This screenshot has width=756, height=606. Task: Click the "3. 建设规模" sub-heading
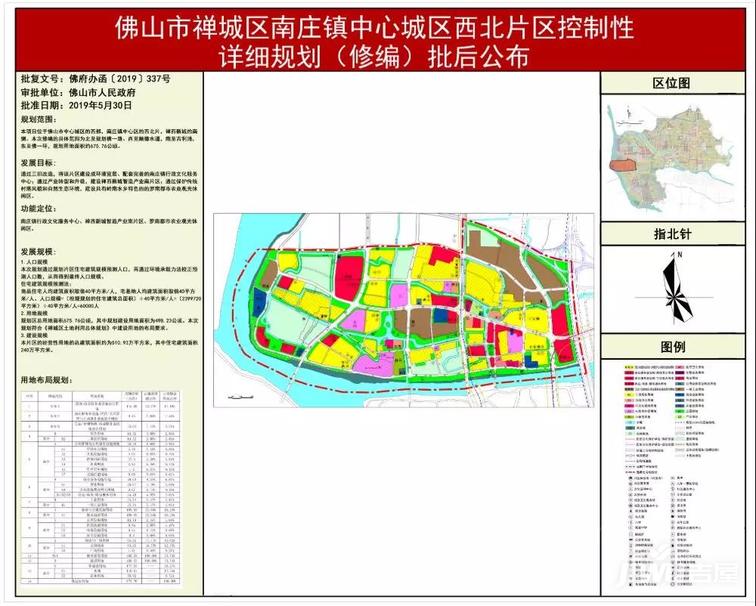[x=33, y=334]
